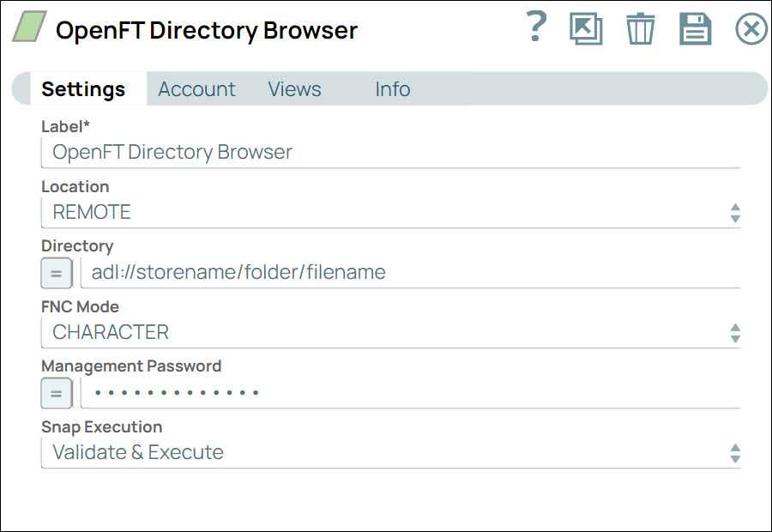
Task: Click the Snap Execution stepper arrows
Action: 735,452
